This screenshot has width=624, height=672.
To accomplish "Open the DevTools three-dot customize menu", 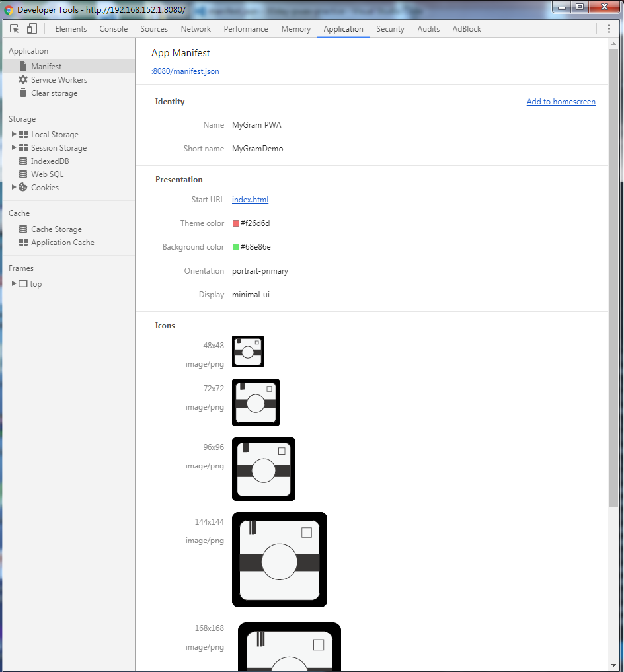I will pos(609,28).
